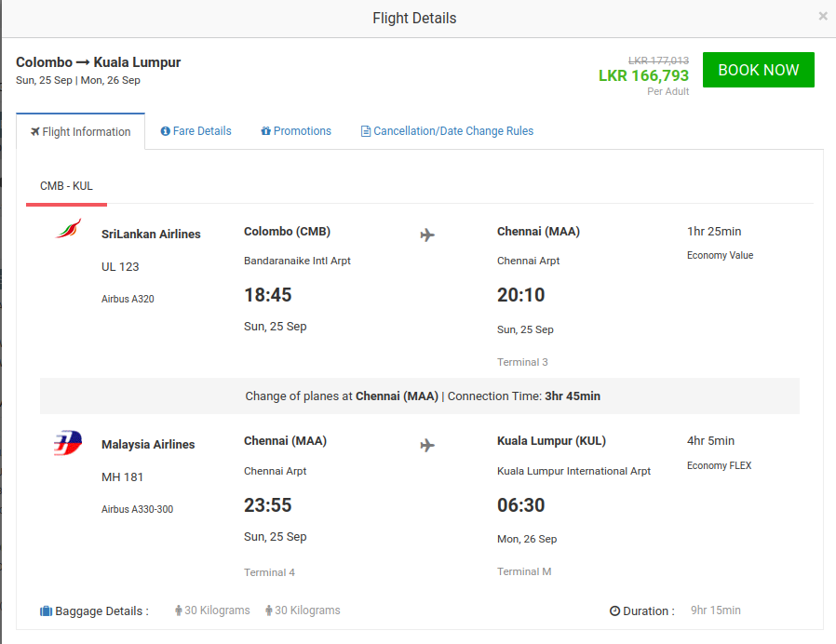Click the Economy FLEX fare class
Viewport: 836px width, 644px height.
tap(719, 465)
